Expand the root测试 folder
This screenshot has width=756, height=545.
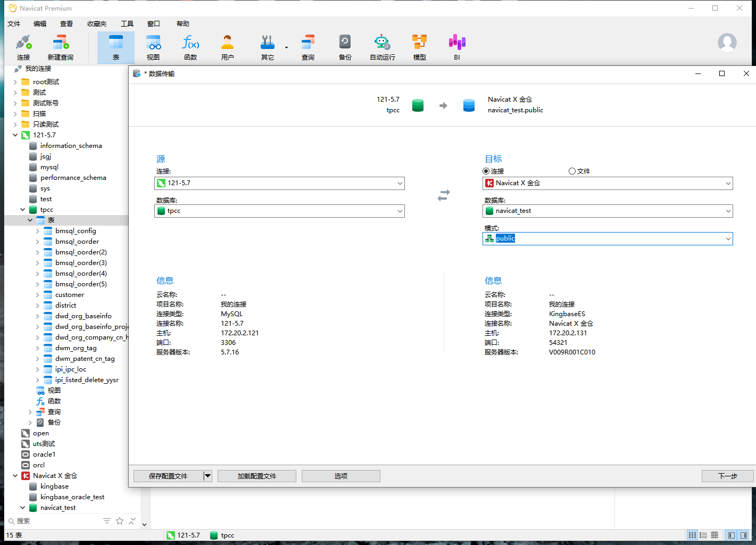15,82
